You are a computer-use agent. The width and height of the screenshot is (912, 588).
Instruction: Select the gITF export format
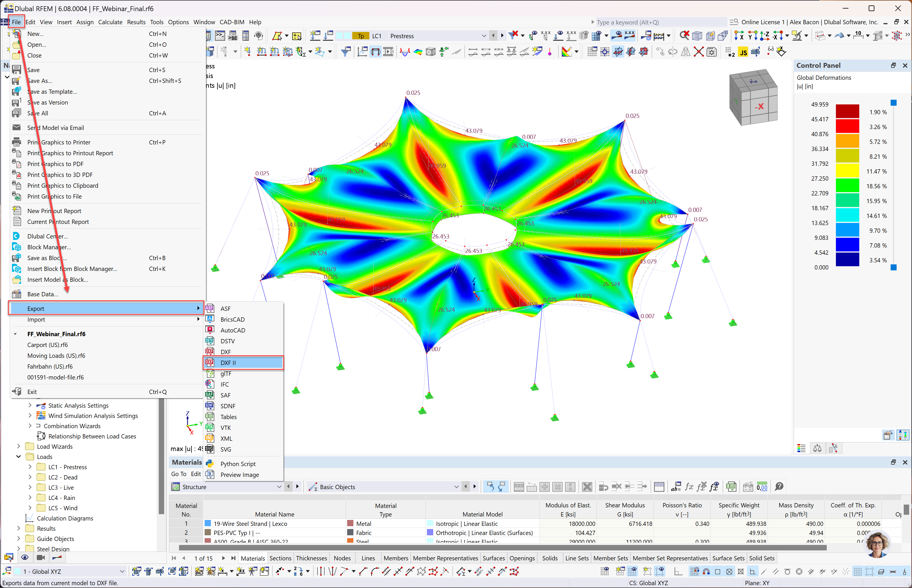[225, 373]
